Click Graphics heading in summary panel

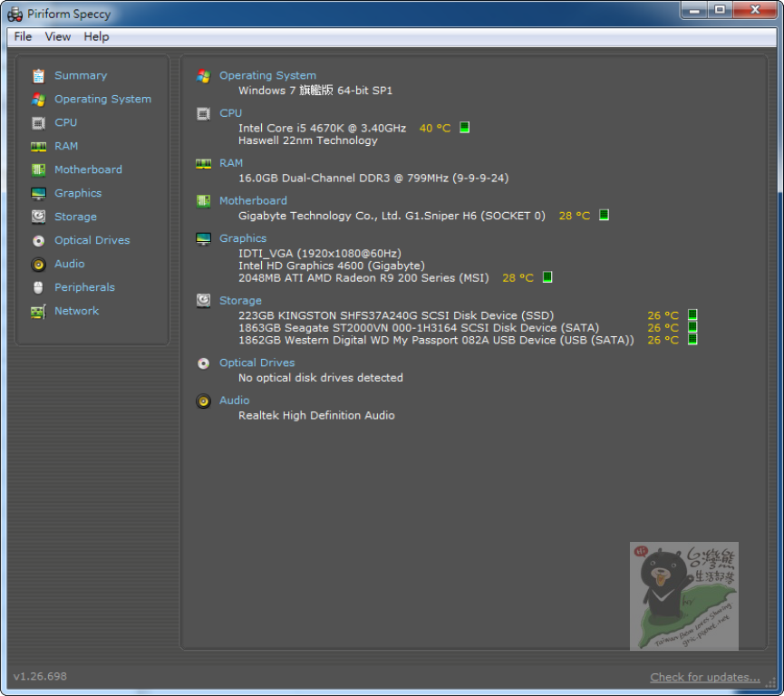click(x=243, y=238)
